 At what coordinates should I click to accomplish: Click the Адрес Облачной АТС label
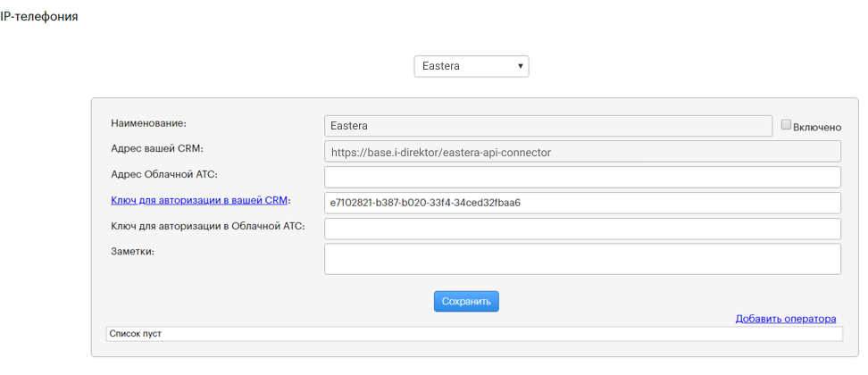[x=164, y=174]
